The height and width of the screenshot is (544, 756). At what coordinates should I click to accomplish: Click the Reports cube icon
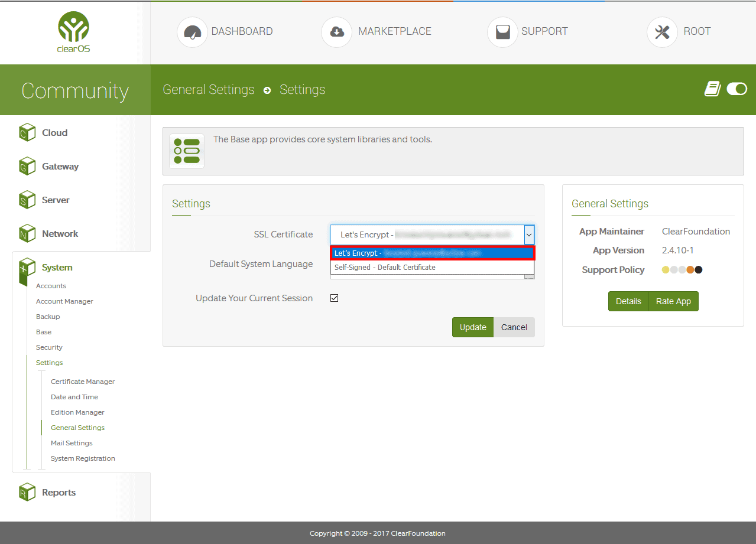coord(27,493)
